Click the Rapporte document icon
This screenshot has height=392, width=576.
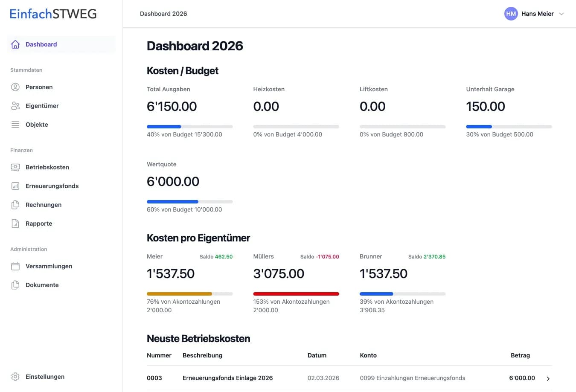[15, 224]
